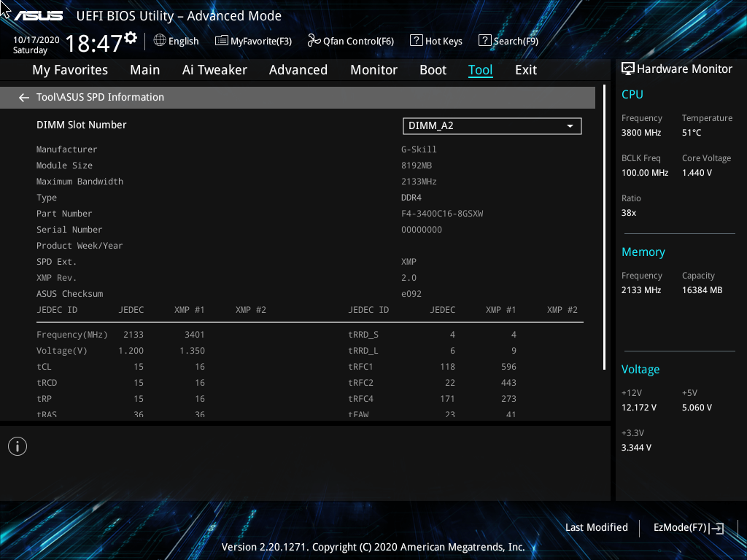Click the tRFC4 JEDEC value 171

[x=447, y=399]
